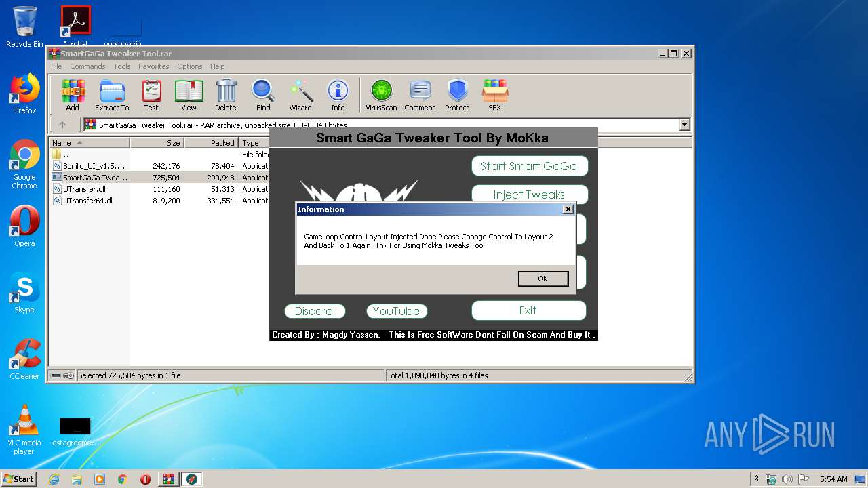Click the Add toolbar icon in WinRAR
Image resolution: width=868 pixels, height=488 pixels.
tap(73, 95)
